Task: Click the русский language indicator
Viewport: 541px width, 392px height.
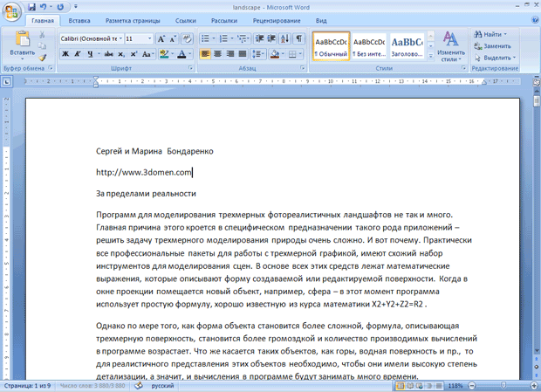Action: [x=163, y=386]
